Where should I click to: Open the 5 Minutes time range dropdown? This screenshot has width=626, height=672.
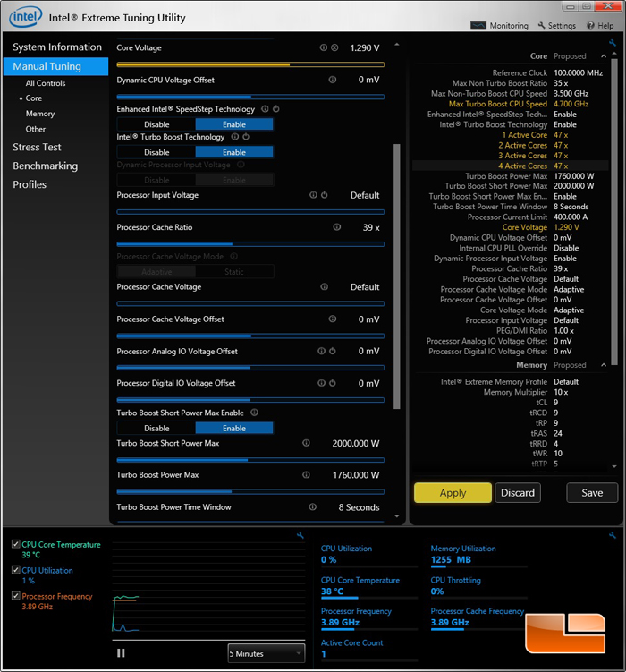pyautogui.click(x=266, y=653)
